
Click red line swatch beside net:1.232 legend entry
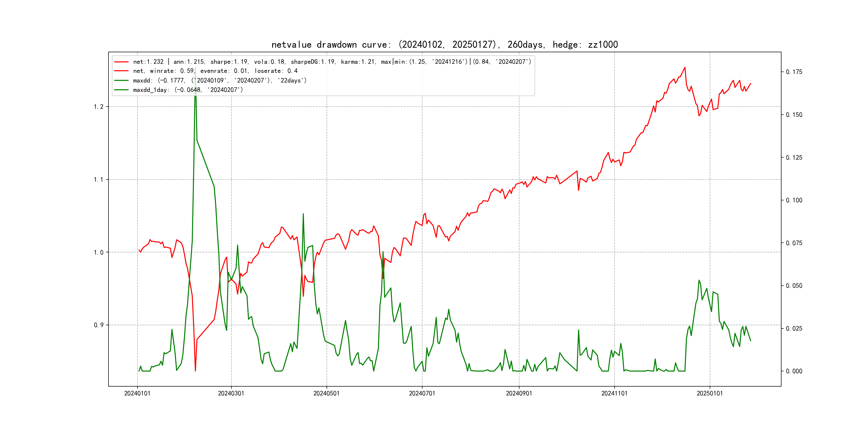(121, 62)
